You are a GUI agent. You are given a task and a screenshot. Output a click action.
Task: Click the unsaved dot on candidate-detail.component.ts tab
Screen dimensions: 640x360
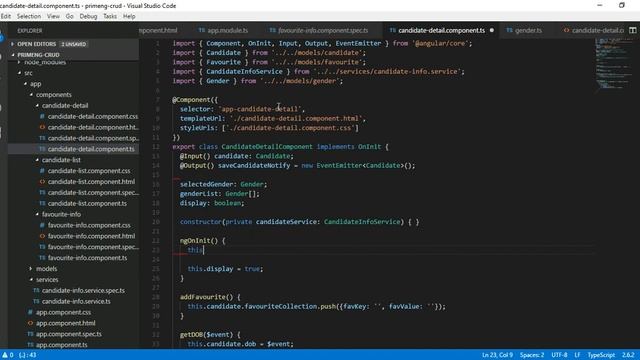(491, 30)
